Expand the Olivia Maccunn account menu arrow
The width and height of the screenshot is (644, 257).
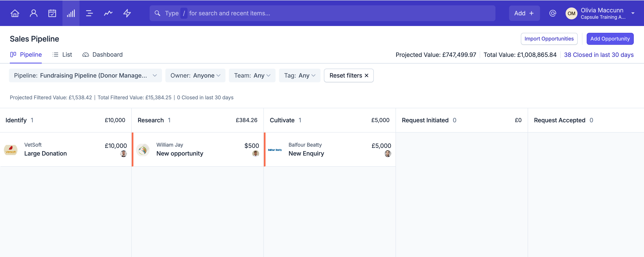click(633, 13)
